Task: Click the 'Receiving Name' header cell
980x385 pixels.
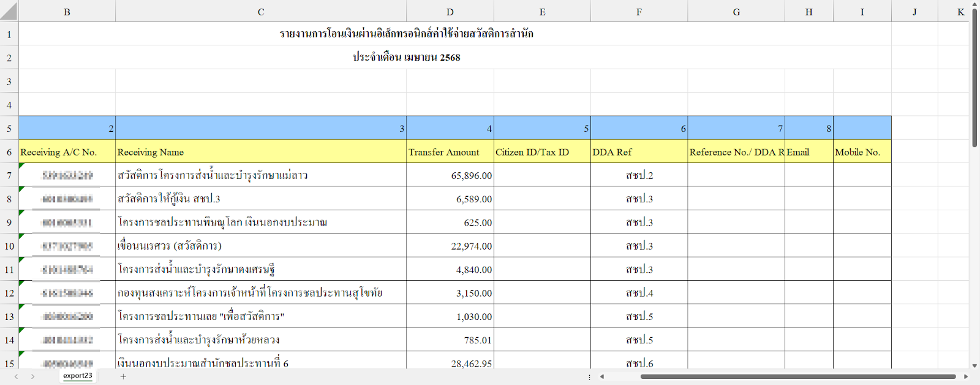Action: [x=261, y=151]
